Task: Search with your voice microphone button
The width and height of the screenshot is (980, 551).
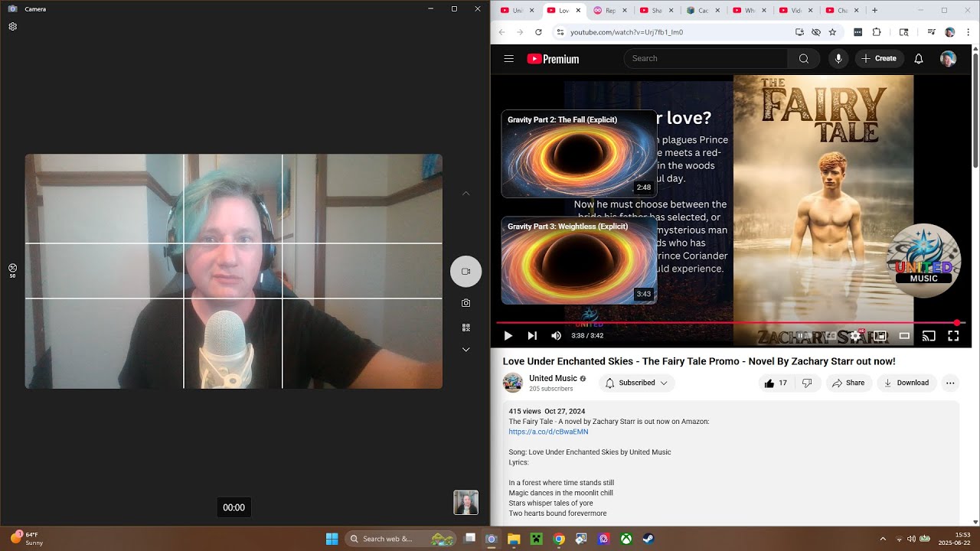Action: click(x=838, y=58)
